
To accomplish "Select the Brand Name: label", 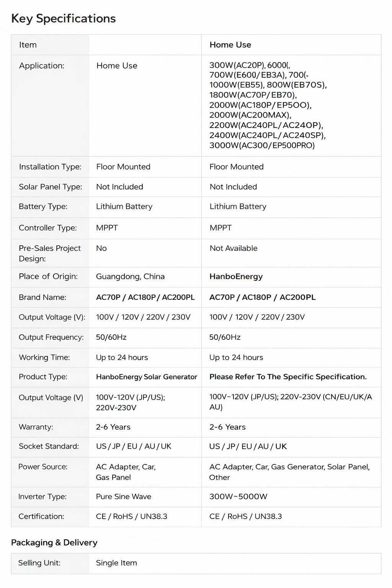I will [42, 297].
